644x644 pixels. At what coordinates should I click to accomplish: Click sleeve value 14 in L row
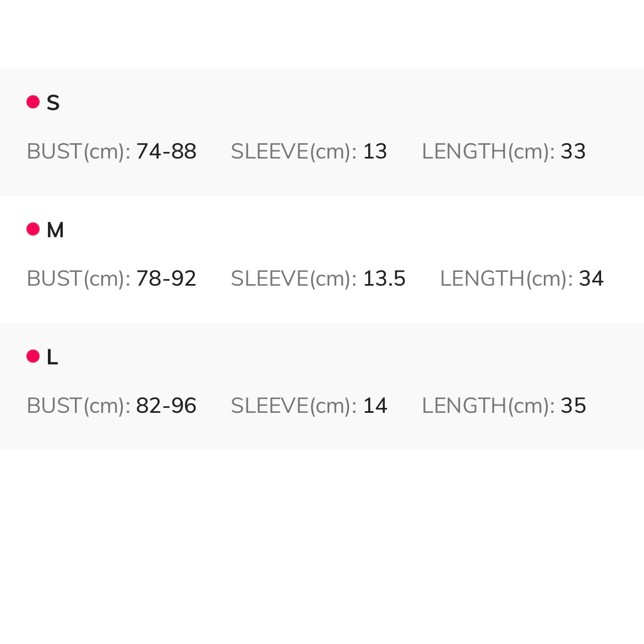coord(375,406)
